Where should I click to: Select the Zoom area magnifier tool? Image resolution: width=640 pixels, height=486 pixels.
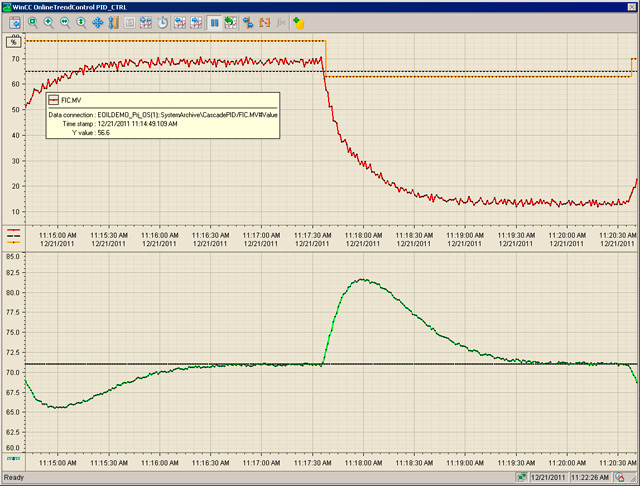(x=33, y=22)
